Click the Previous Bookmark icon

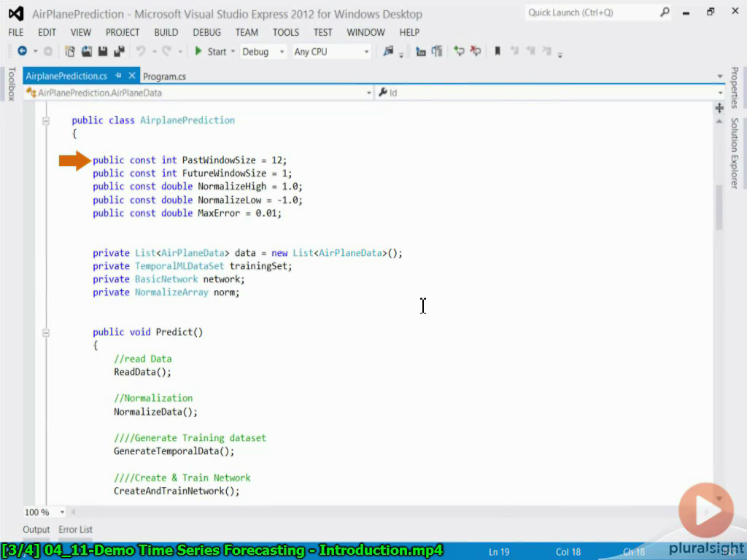(x=514, y=51)
